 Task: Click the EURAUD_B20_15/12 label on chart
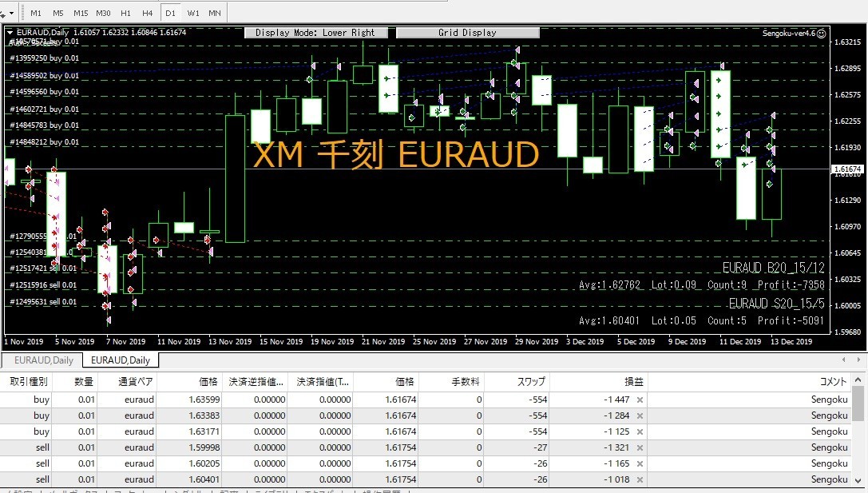pyautogui.click(x=773, y=268)
